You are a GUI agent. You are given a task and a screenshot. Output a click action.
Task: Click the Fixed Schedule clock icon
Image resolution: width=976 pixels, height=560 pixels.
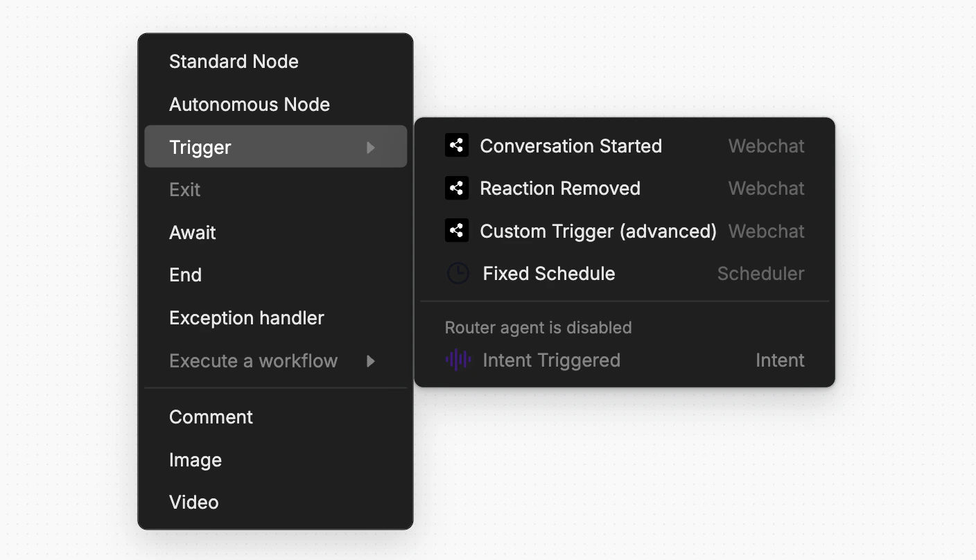tap(458, 273)
